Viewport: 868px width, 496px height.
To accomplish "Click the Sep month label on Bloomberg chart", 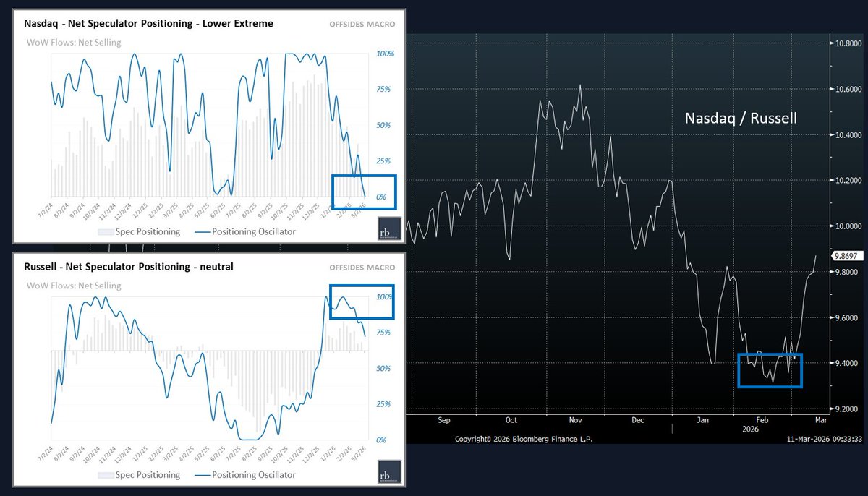I will pyautogui.click(x=443, y=420).
